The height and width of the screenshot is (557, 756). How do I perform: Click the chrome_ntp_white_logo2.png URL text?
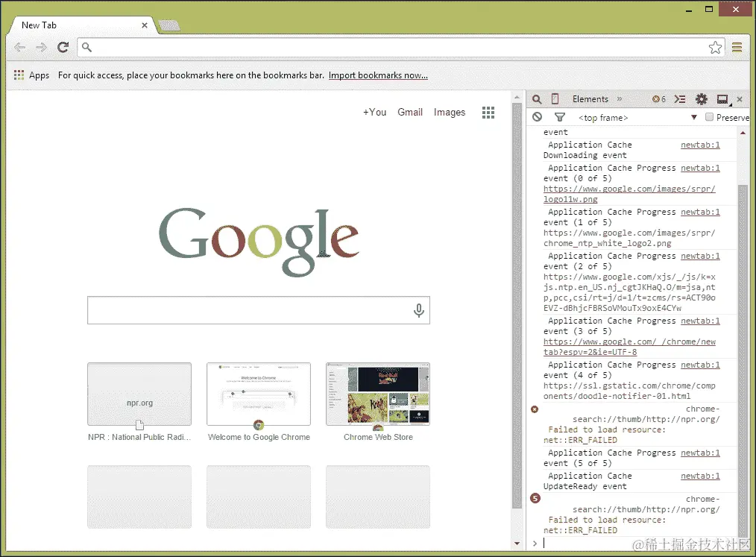click(629, 238)
